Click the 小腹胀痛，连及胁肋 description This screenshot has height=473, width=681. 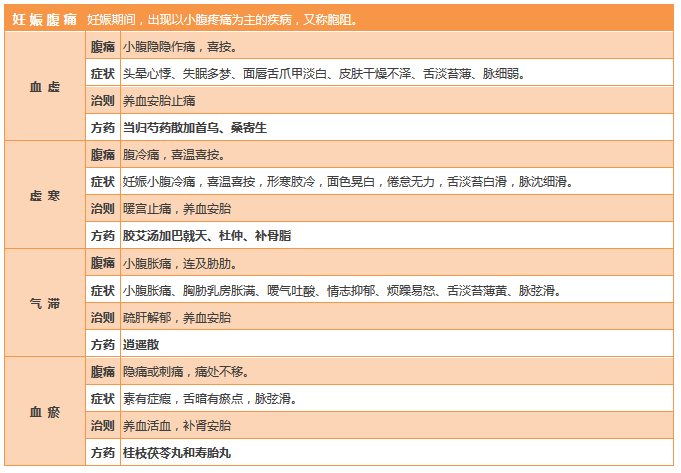coord(178,263)
